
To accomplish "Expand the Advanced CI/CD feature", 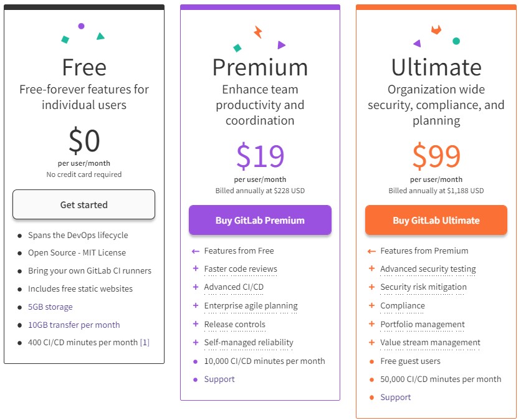I will pos(234,287).
